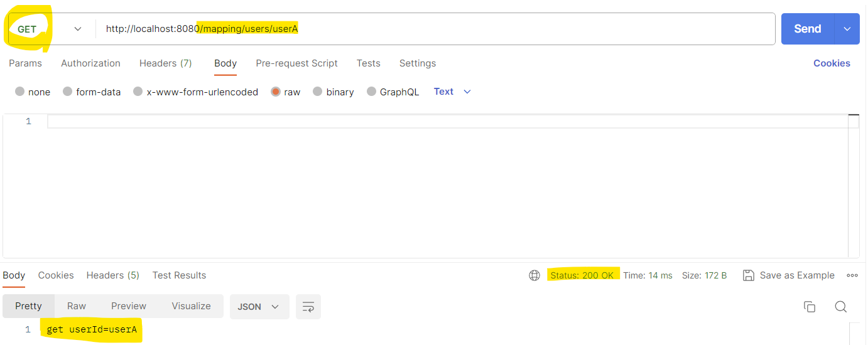
Task: Open the Pre-request Script tab
Action: pyautogui.click(x=296, y=63)
